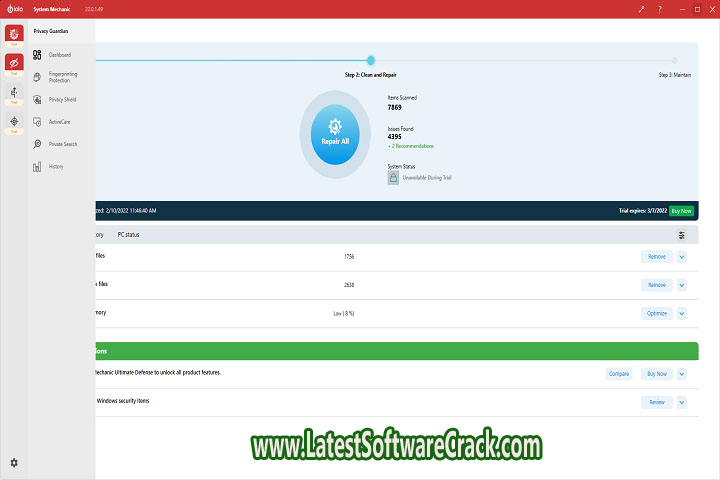Select the crosshair target sidebar icon
The width and height of the screenshot is (720, 480).
tap(14, 121)
